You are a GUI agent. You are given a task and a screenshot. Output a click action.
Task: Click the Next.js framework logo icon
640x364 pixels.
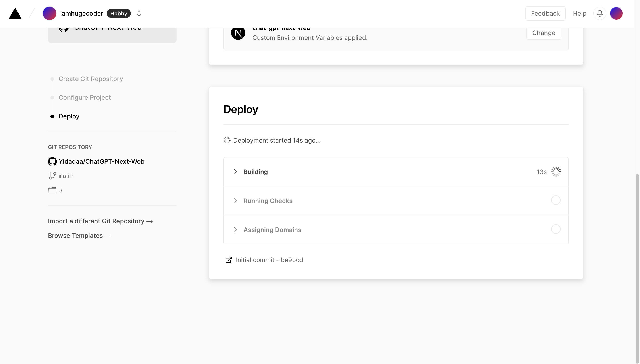(238, 33)
